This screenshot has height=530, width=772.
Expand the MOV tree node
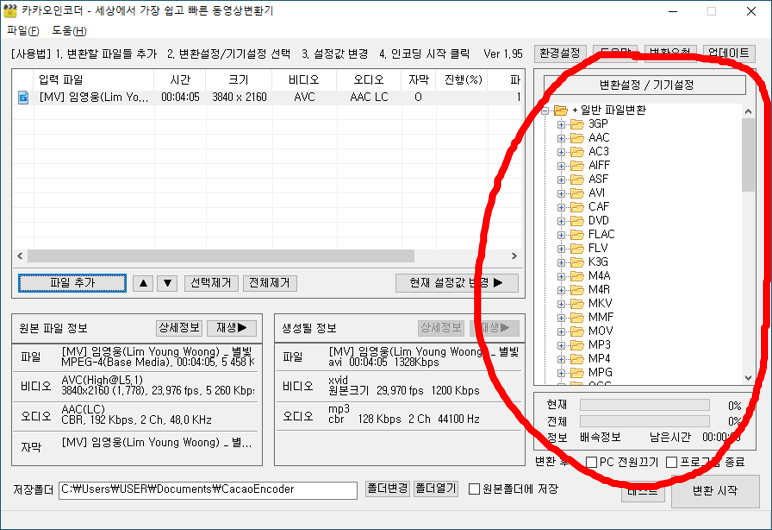(x=561, y=331)
